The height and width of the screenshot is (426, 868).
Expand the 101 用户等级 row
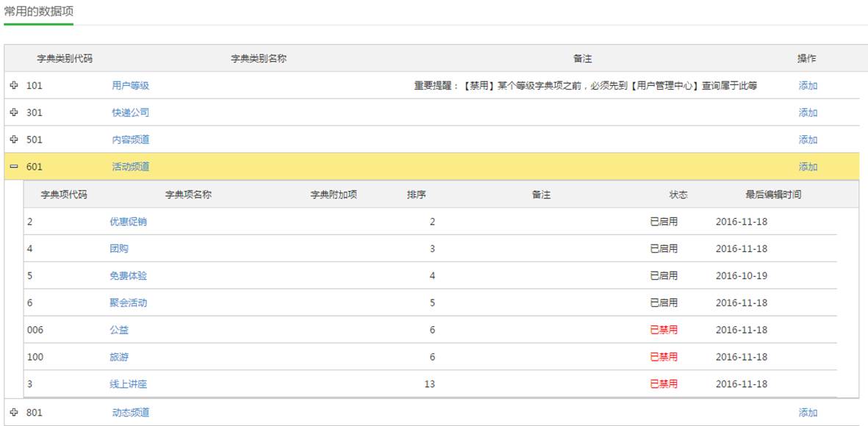[14, 85]
